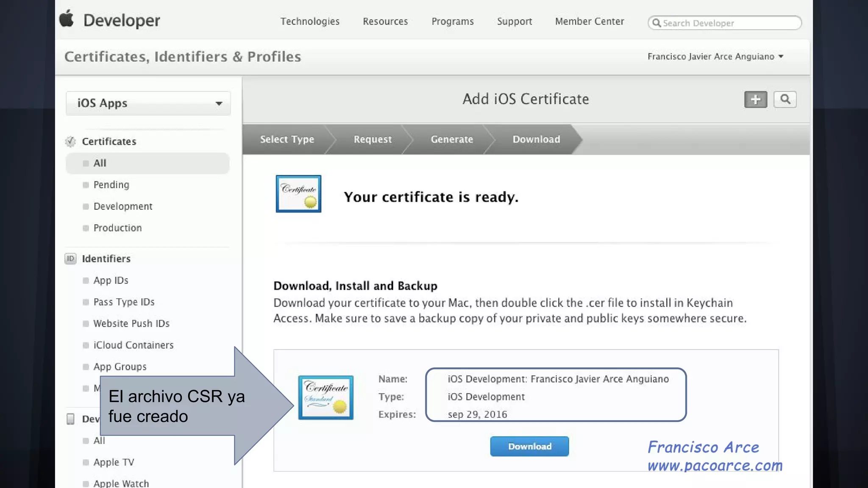Expand the Francisco Javier Arce Anguiano menu
This screenshot has width=868, height=488.
tap(715, 56)
